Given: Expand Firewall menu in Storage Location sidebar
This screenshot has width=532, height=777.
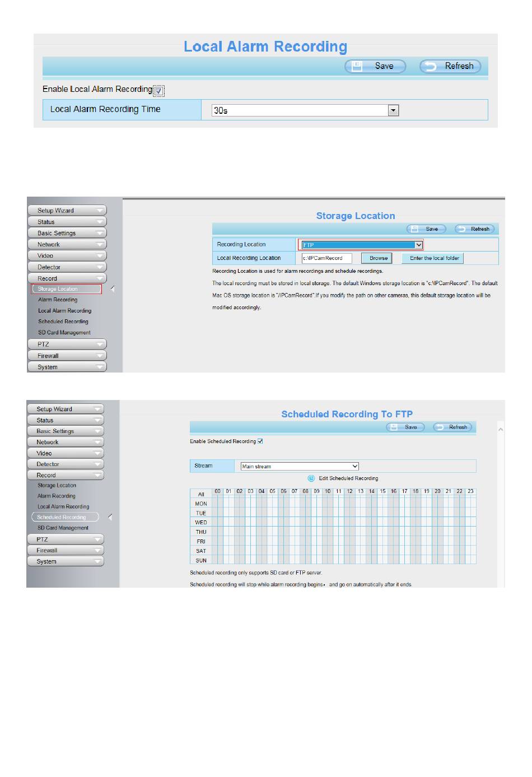Looking at the screenshot, I should [x=67, y=356].
